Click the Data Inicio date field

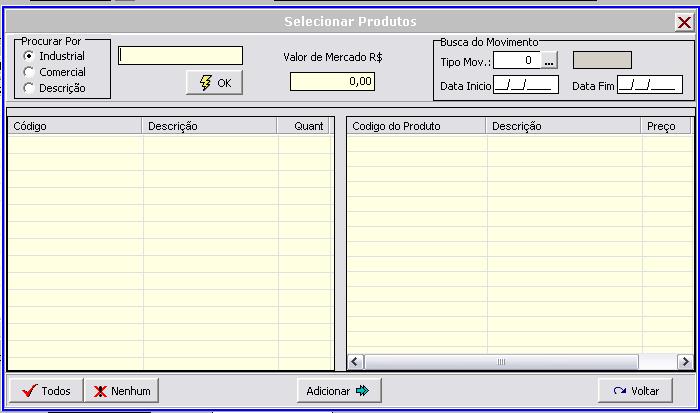click(526, 85)
